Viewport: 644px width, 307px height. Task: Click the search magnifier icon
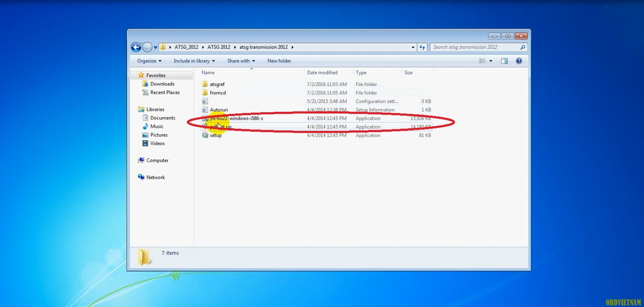(523, 47)
